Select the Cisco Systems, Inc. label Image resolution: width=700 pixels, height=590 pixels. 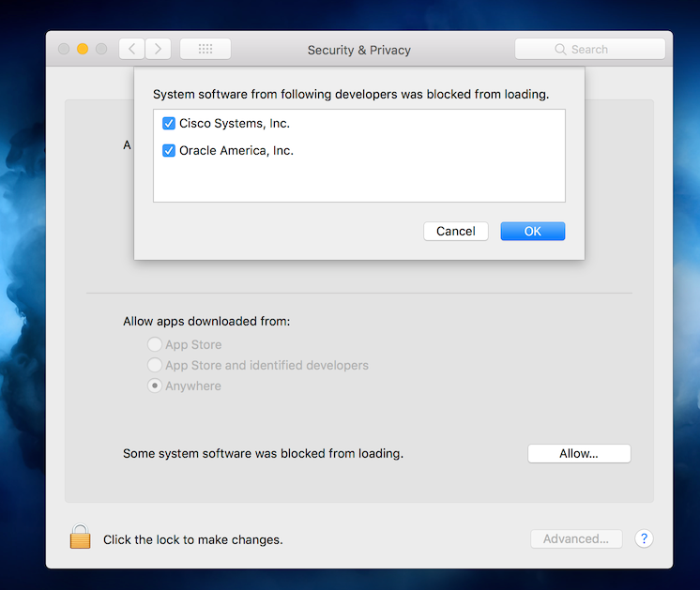click(235, 123)
